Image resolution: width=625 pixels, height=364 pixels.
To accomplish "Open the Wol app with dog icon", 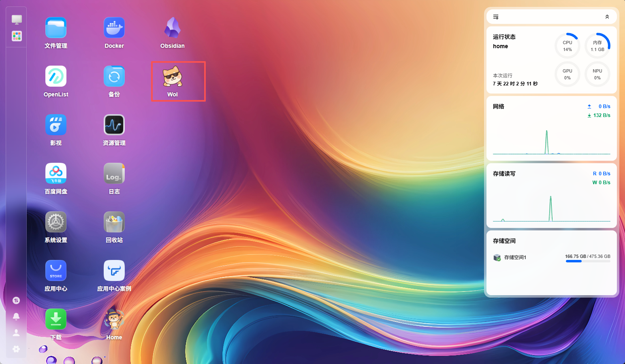I will pyautogui.click(x=173, y=76).
